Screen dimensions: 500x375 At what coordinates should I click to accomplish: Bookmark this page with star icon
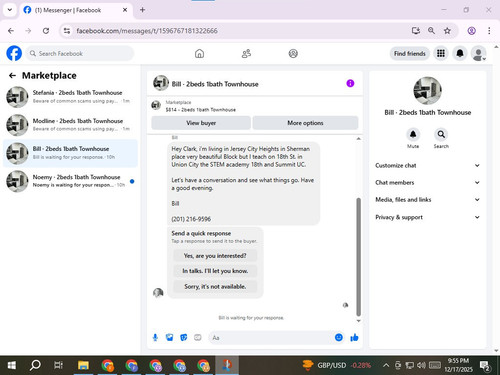(447, 31)
